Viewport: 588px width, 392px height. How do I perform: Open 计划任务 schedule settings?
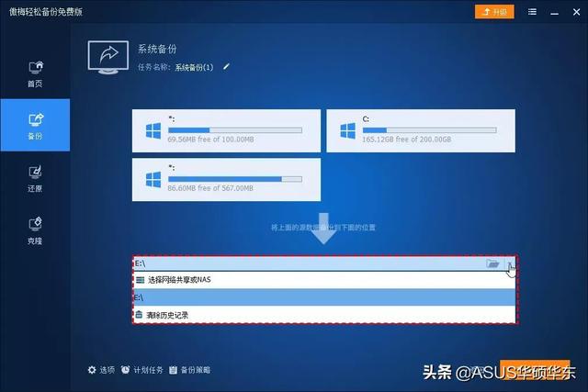(142, 370)
